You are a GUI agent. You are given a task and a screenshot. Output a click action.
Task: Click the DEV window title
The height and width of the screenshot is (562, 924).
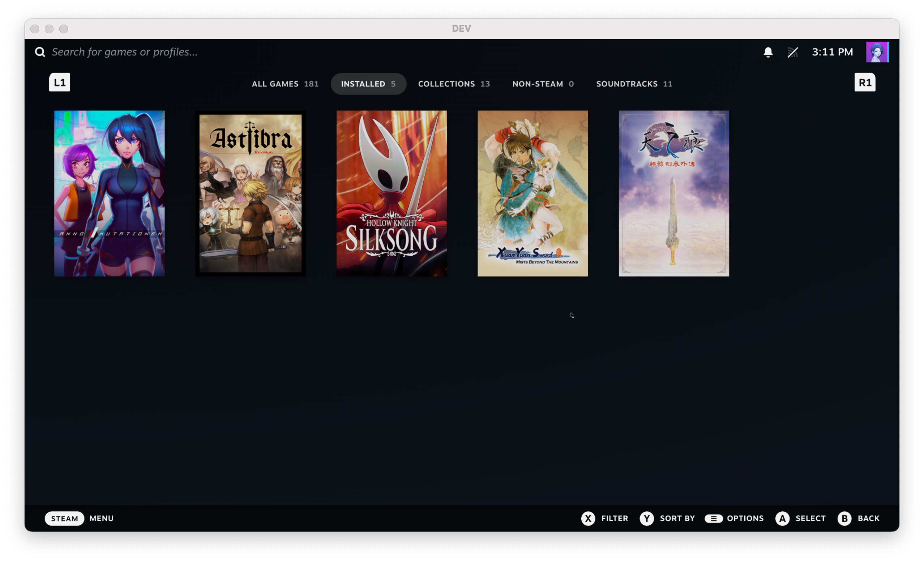click(461, 29)
